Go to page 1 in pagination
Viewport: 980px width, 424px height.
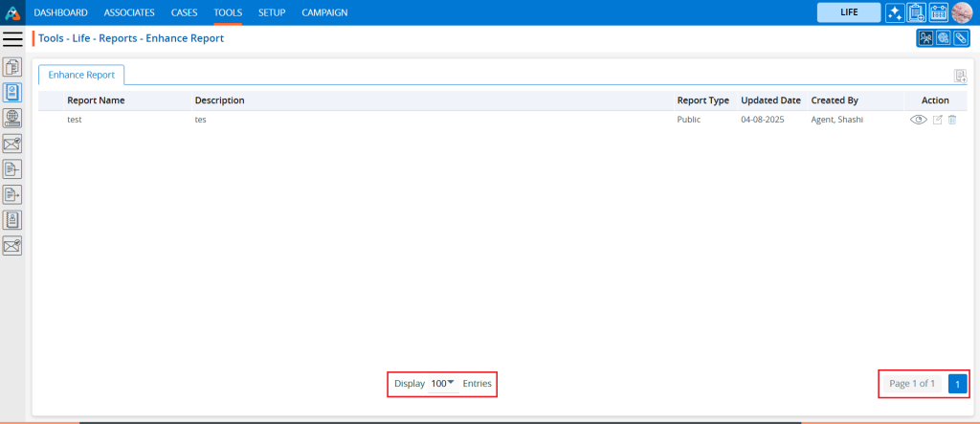click(957, 384)
